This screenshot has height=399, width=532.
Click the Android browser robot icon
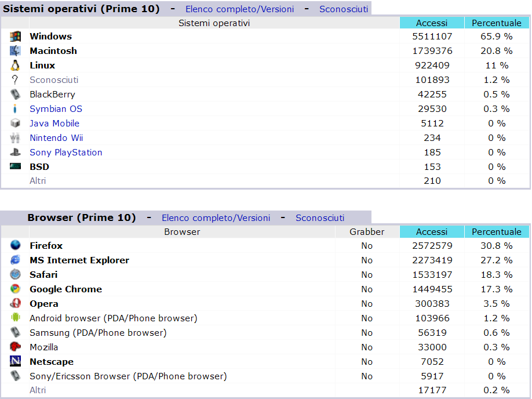coord(15,318)
